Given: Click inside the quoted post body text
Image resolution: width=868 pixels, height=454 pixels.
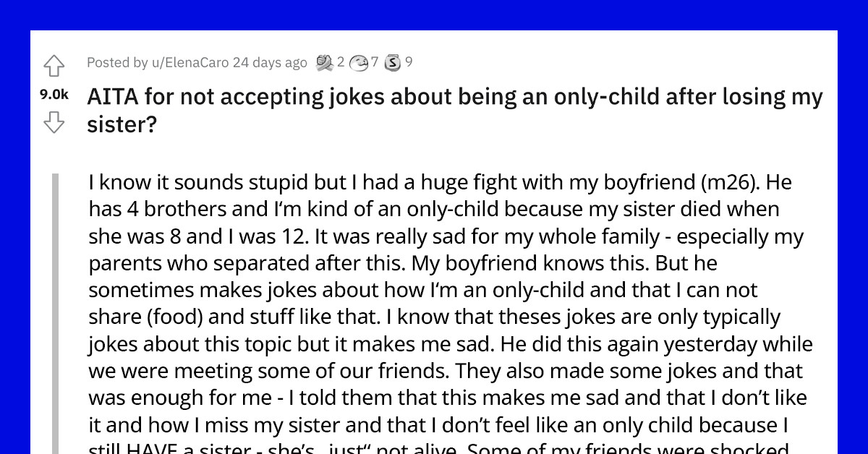Looking at the screenshot, I should point(434,289).
